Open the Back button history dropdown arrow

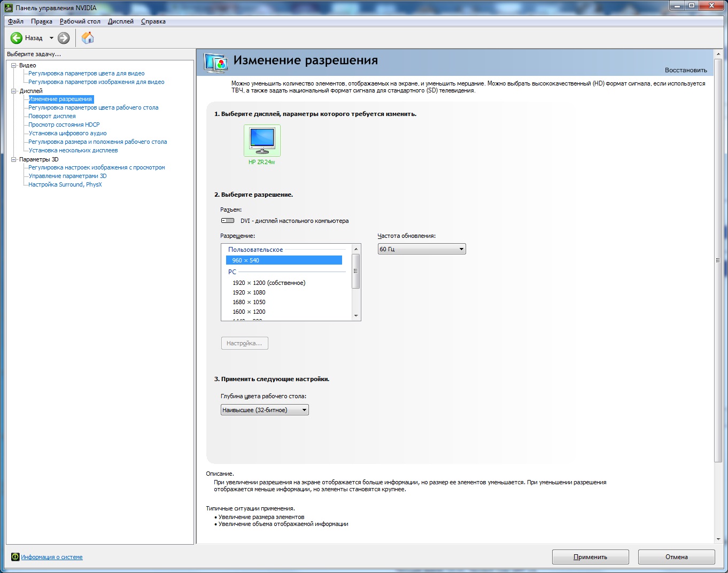point(51,38)
